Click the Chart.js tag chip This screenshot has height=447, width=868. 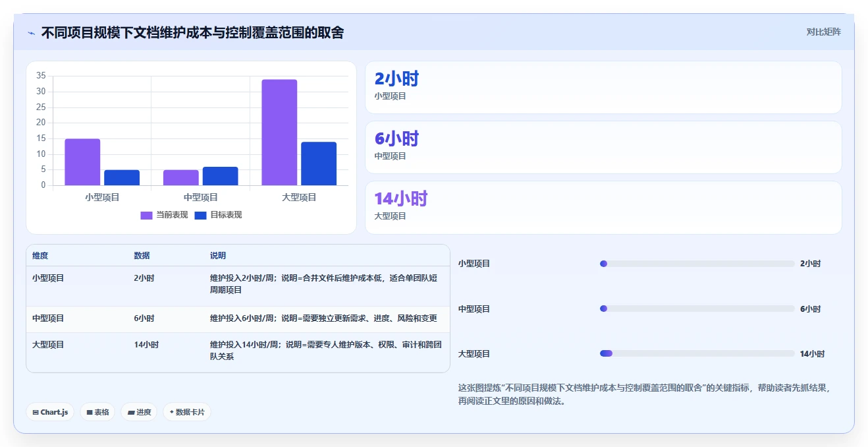tap(51, 412)
